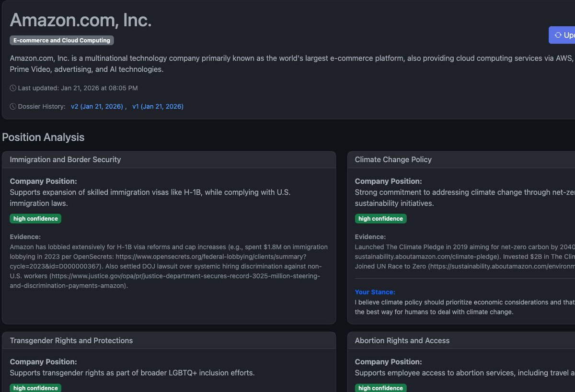Click the abortion services access position text
This screenshot has width=575, height=392.
pos(464,373)
